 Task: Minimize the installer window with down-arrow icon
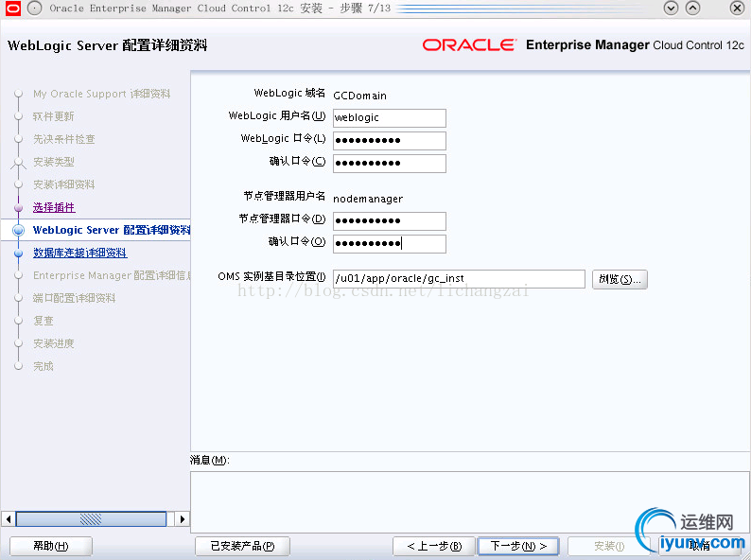click(671, 9)
